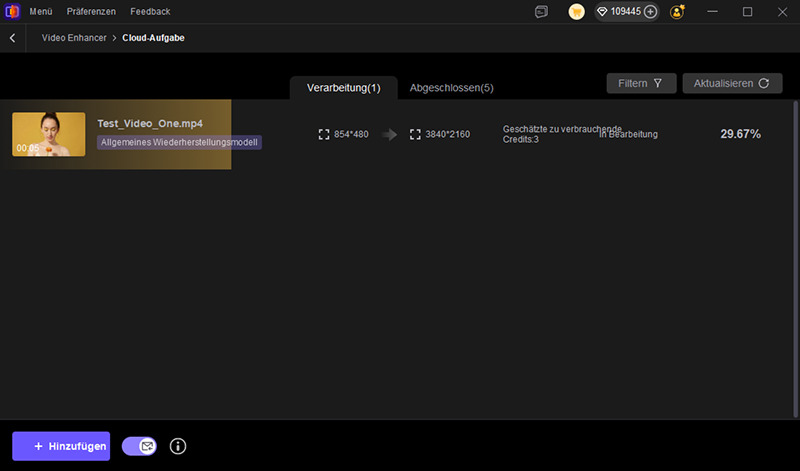
Task: Click the Hinzufügen button
Action: point(61,446)
